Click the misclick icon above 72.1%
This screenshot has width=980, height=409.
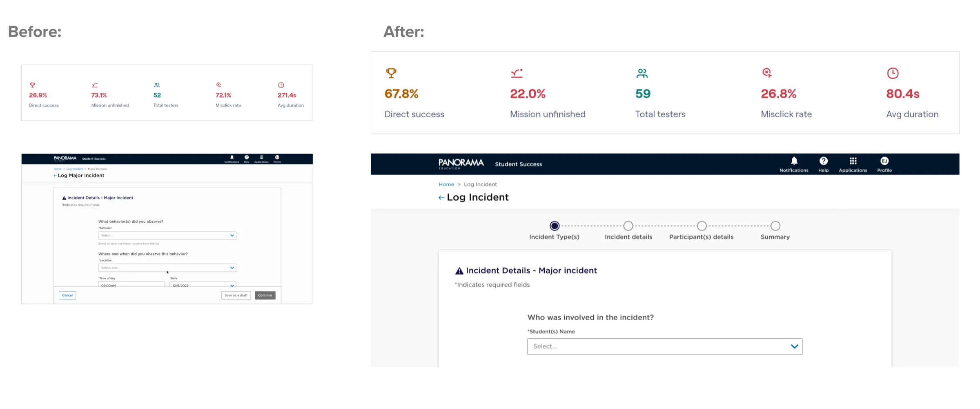pos(218,85)
